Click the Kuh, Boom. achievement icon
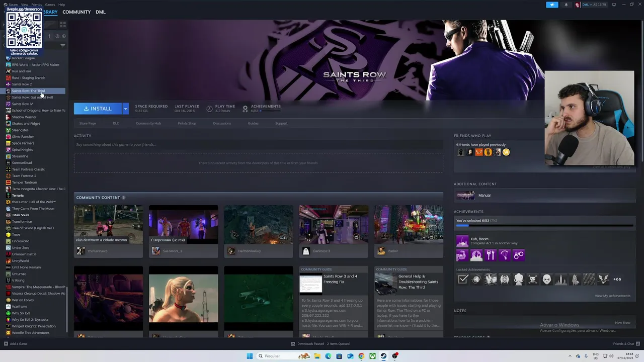 point(462,241)
